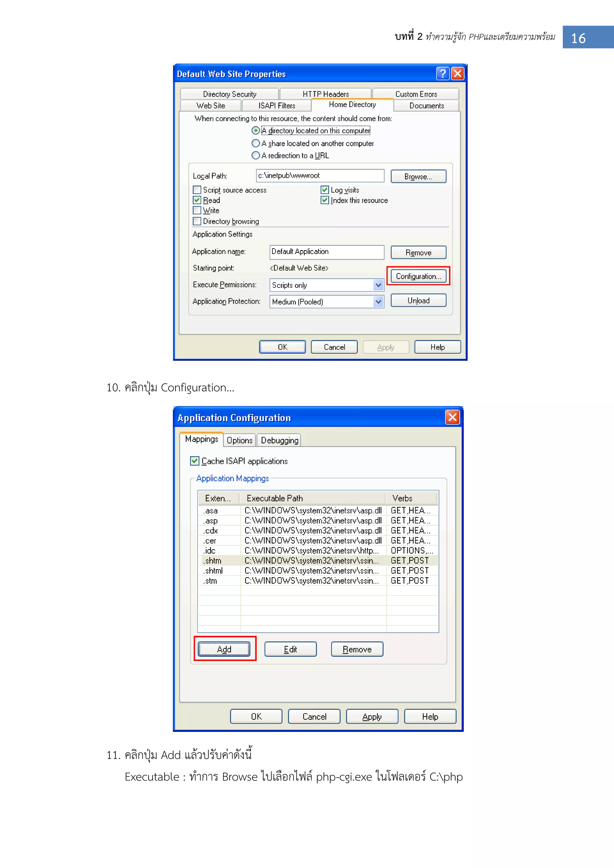
Task: Enable the Script source access checkbox
Action: (197, 190)
